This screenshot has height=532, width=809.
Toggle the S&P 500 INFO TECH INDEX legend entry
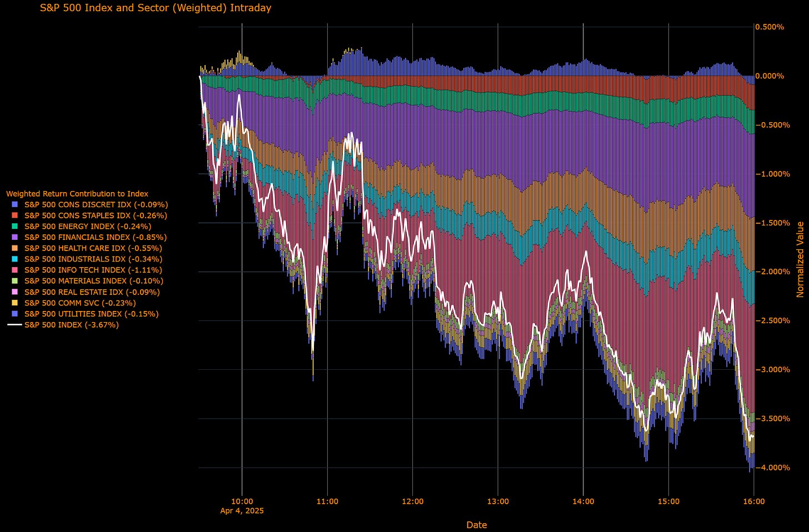click(88, 270)
